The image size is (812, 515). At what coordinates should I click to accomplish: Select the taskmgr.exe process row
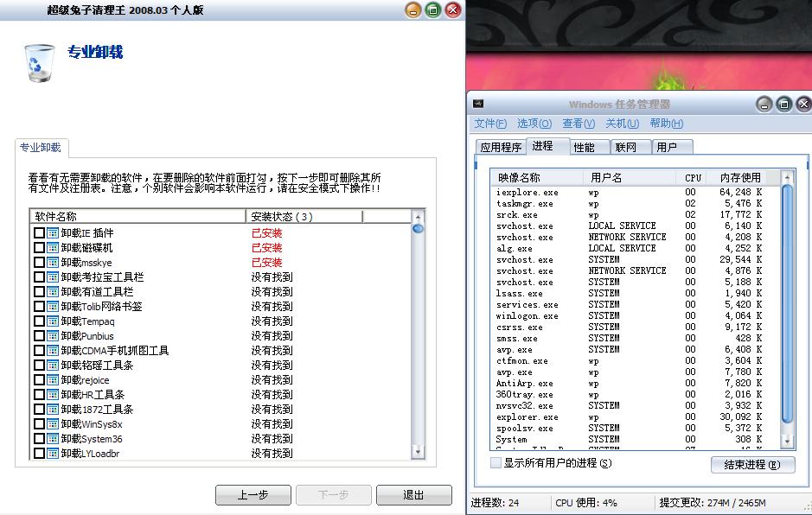(x=635, y=203)
